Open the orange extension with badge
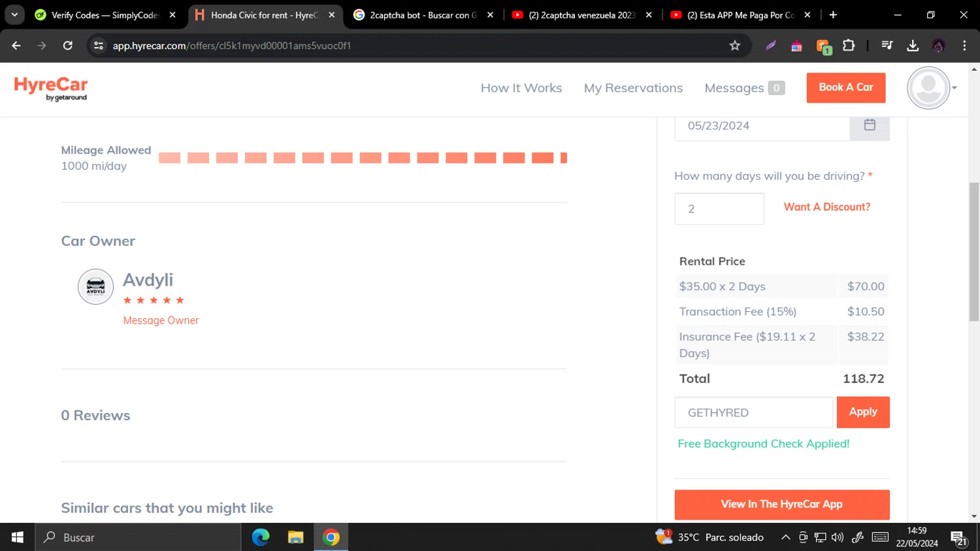The height and width of the screenshot is (551, 980). 823,46
